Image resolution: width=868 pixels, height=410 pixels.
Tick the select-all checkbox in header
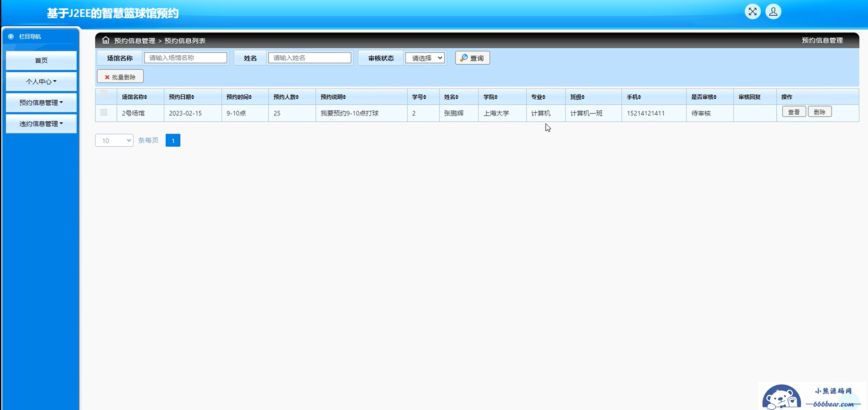tap(104, 93)
